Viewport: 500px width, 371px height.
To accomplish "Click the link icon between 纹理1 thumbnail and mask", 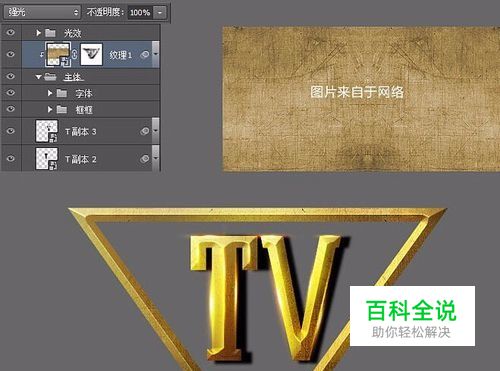I will 75,54.
